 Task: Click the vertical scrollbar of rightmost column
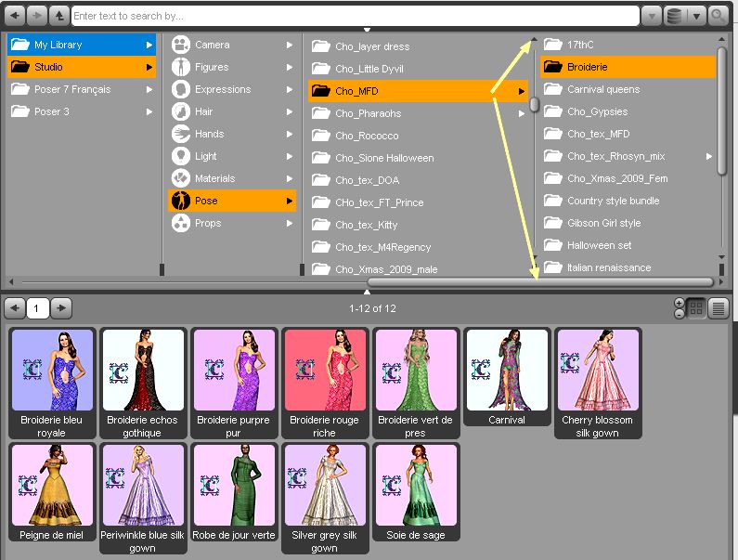(x=721, y=111)
